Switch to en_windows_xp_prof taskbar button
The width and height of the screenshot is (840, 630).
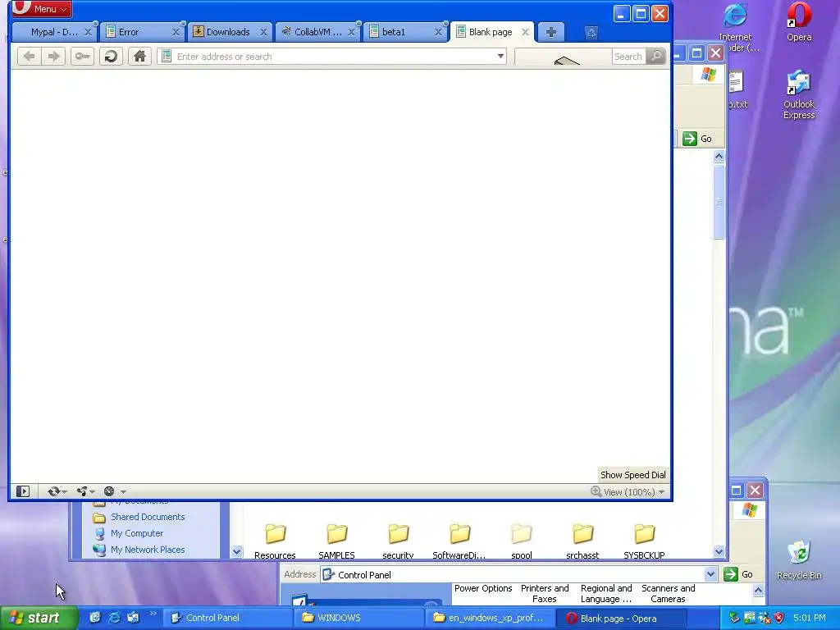point(491,619)
